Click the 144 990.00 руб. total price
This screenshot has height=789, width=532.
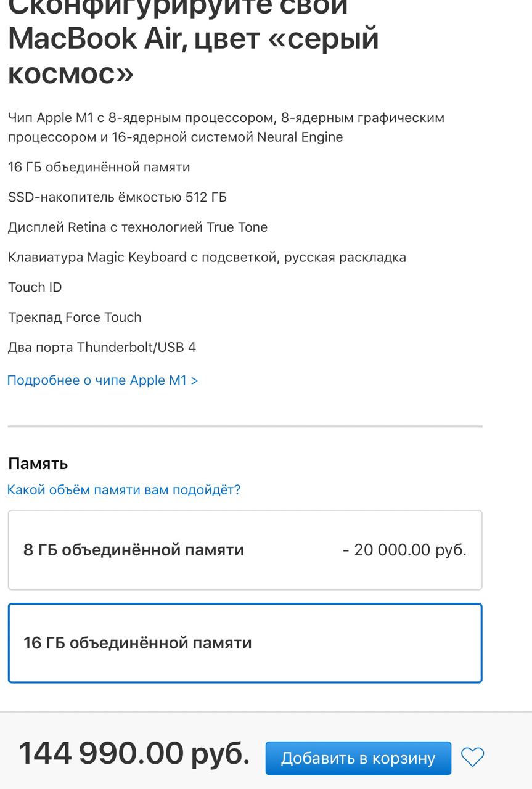click(134, 753)
